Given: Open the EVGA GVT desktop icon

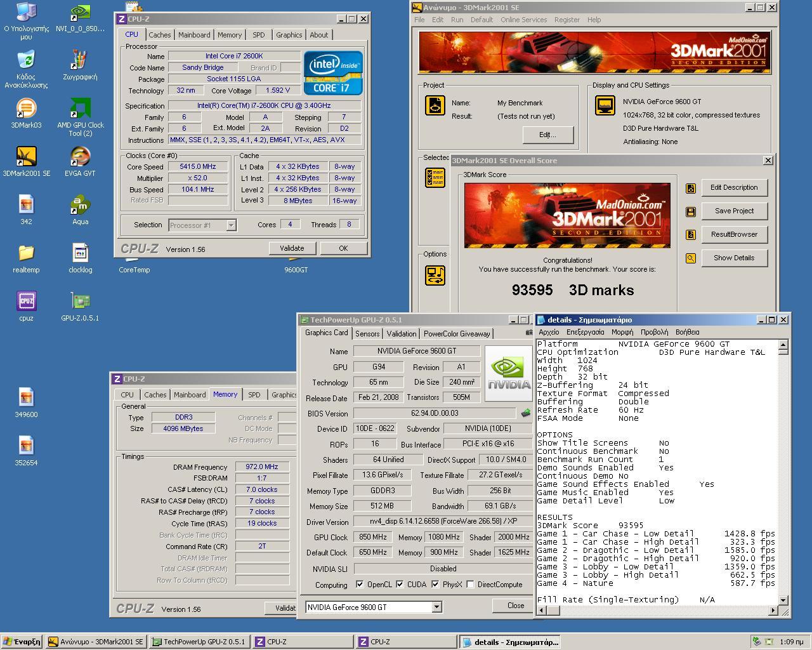Looking at the screenshot, I should click(x=80, y=157).
